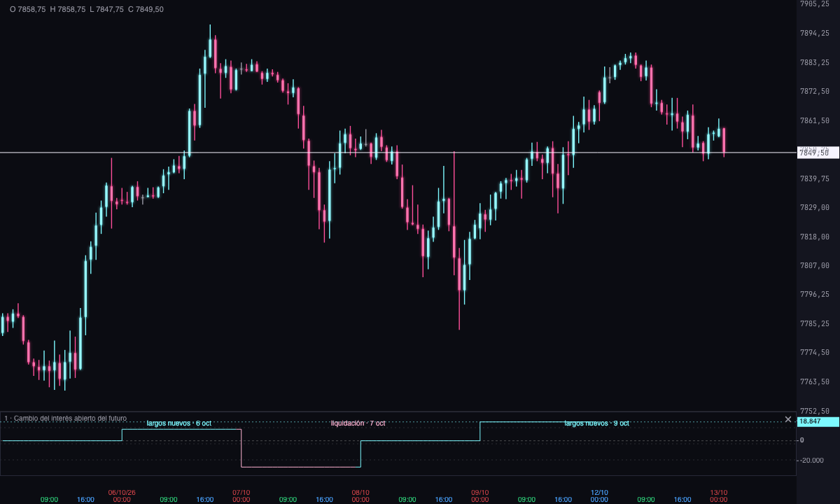
Task: Click the 7829,00 price axis label
Action: point(815,208)
